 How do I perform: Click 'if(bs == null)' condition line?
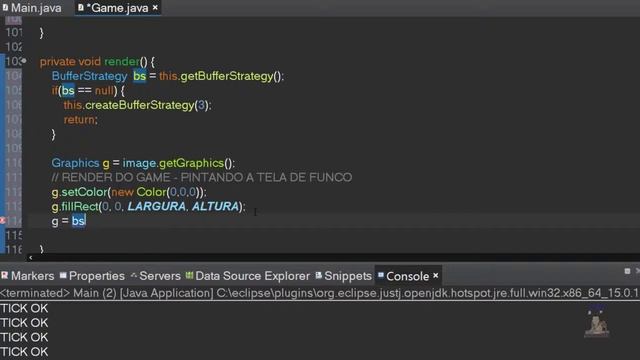(x=88, y=91)
